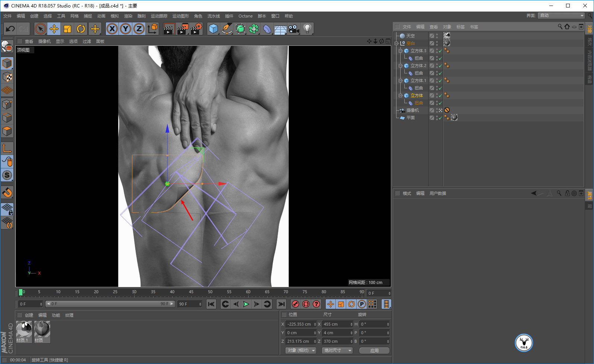Screen dimensions: 594x364
Task: Collapse the 立方体.3 tree node
Action: [x=401, y=51]
